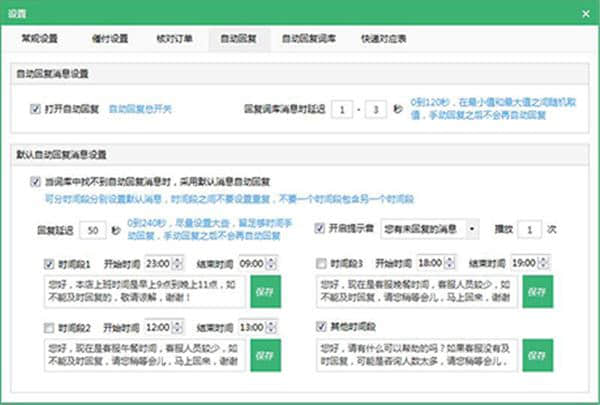This screenshot has width=600, height=405.
Task: Uncheck the default auto-reply message checkbox
Action: (37, 183)
